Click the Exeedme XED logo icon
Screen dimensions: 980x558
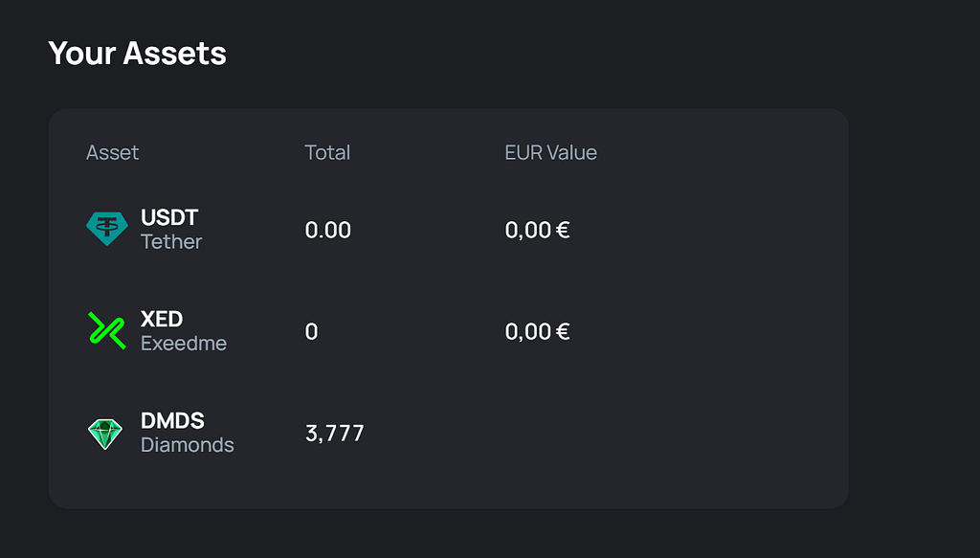point(107,330)
